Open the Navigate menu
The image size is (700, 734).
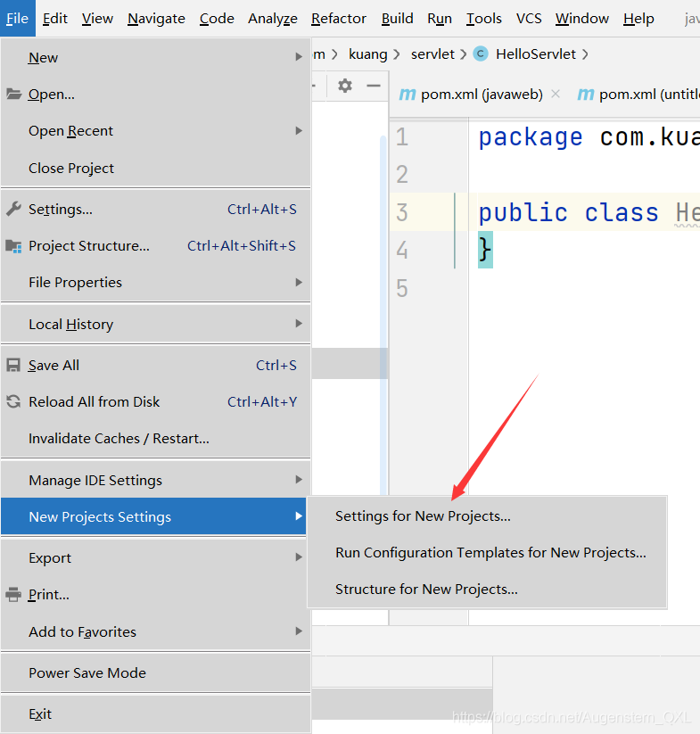(156, 18)
